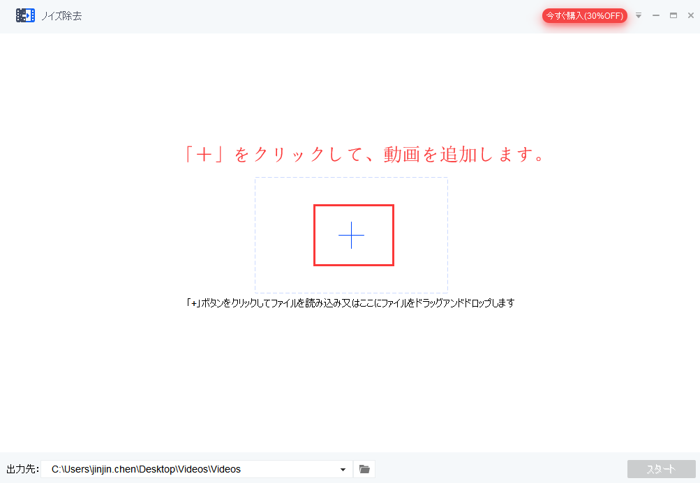Screen dimensions: 700x483
Task: Open the title bar menu dropdown icon
Action: tap(639, 16)
